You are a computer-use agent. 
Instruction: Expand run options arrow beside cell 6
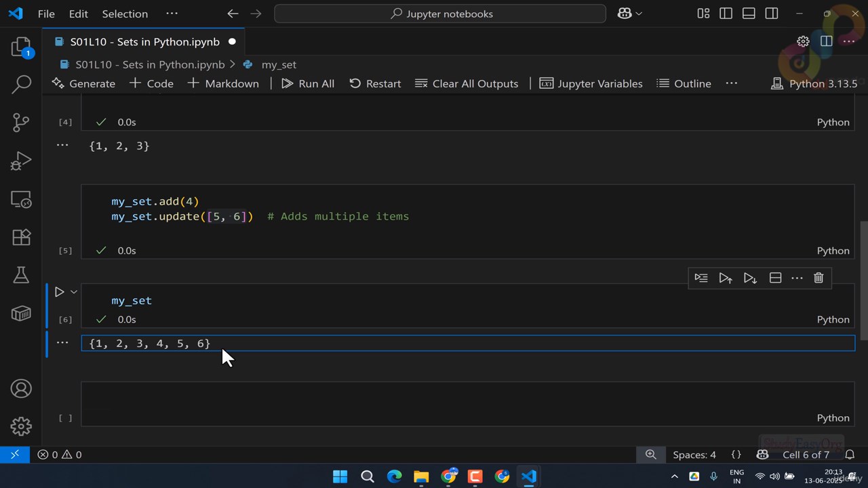coord(74,292)
